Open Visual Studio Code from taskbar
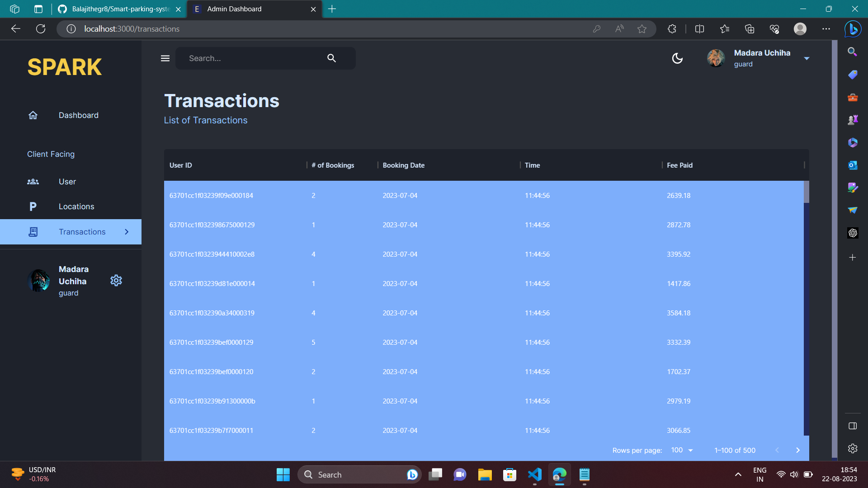The width and height of the screenshot is (868, 488). [x=534, y=474]
